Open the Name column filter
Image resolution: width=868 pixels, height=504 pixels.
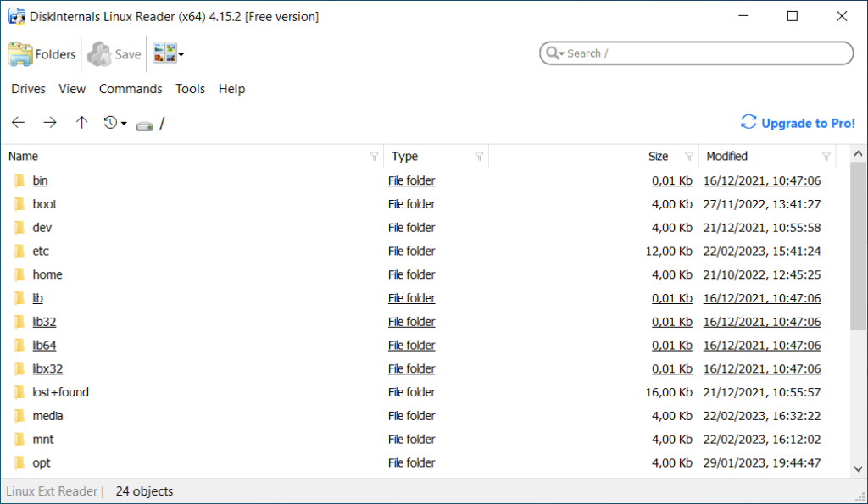[374, 157]
